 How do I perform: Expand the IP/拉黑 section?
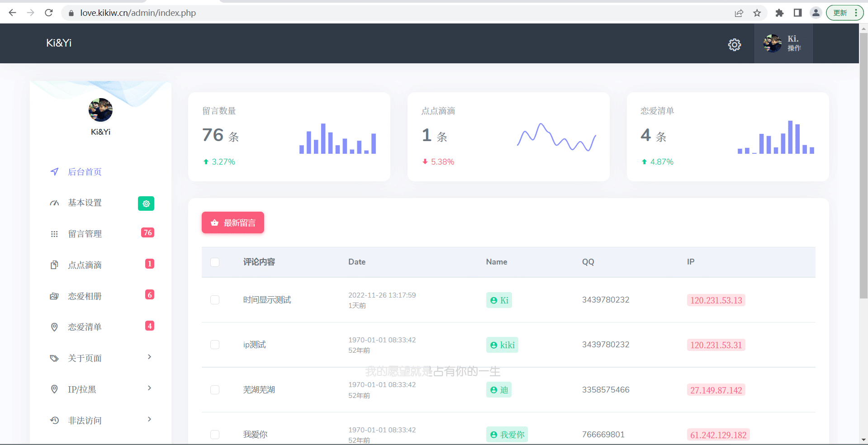[149, 388]
